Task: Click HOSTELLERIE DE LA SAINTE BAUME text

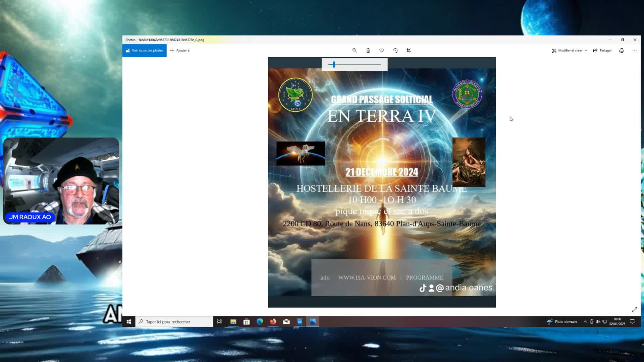Action: pyautogui.click(x=382, y=188)
